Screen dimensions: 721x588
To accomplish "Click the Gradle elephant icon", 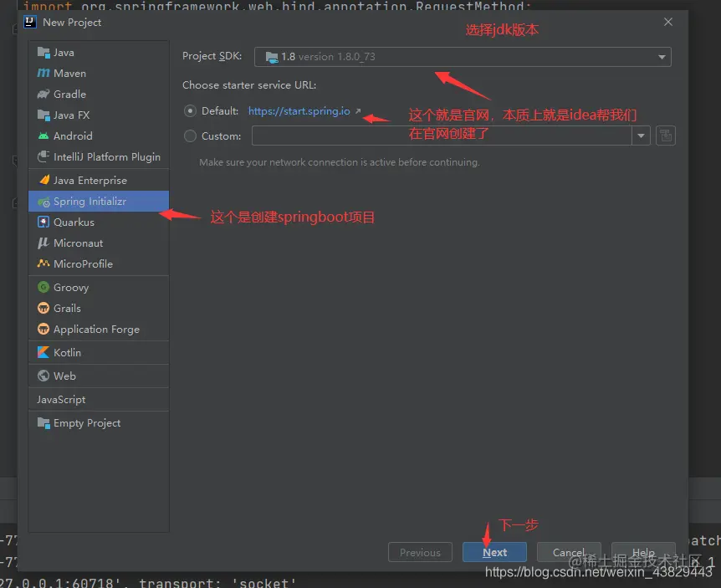I will [x=43, y=94].
